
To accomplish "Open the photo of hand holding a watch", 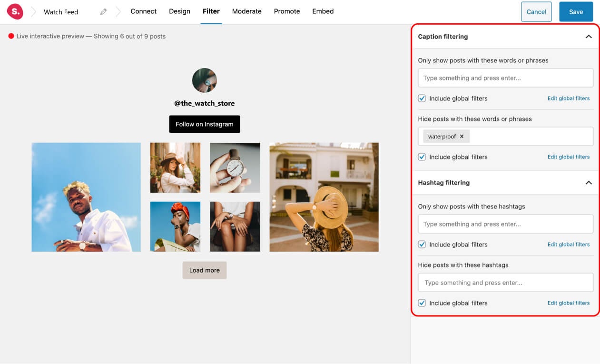I will pos(235,167).
